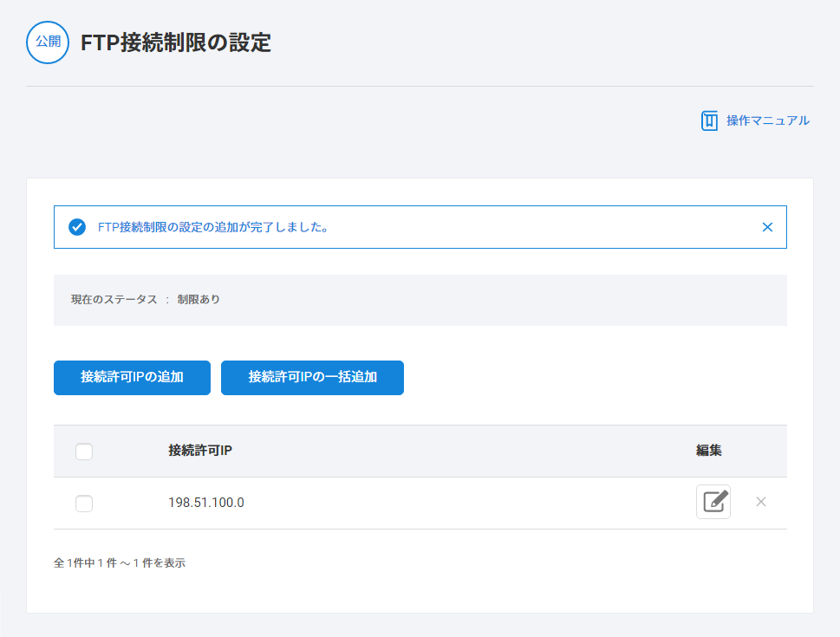Click the FTP接続制限の設定 page title
Image resolution: width=840 pixels, height=637 pixels.
tap(176, 43)
